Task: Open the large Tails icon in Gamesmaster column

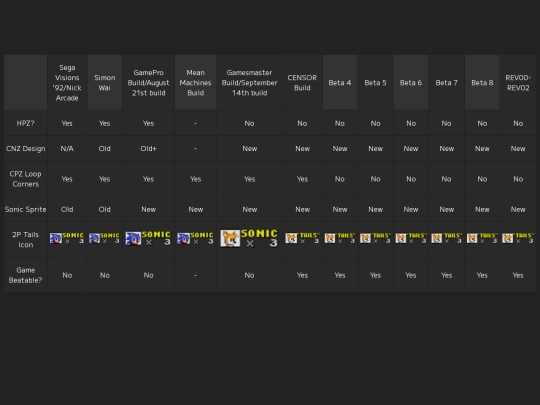Action: [x=249, y=238]
